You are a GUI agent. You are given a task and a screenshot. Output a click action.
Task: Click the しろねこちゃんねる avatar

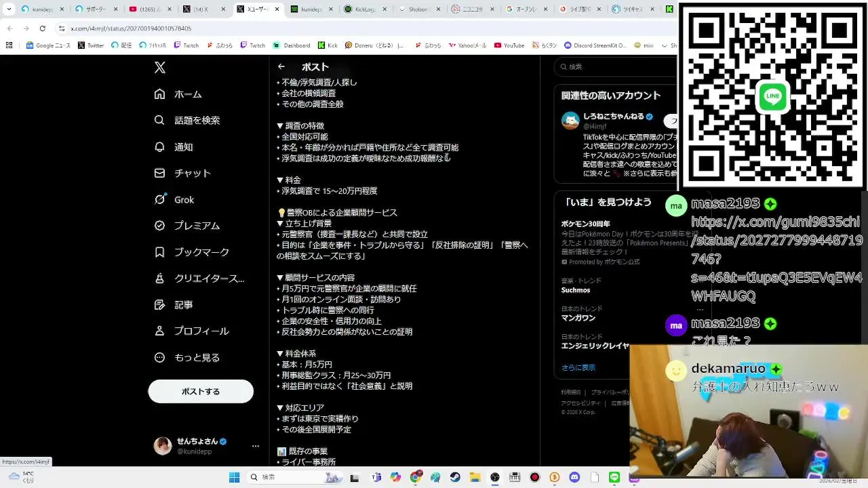coord(570,121)
